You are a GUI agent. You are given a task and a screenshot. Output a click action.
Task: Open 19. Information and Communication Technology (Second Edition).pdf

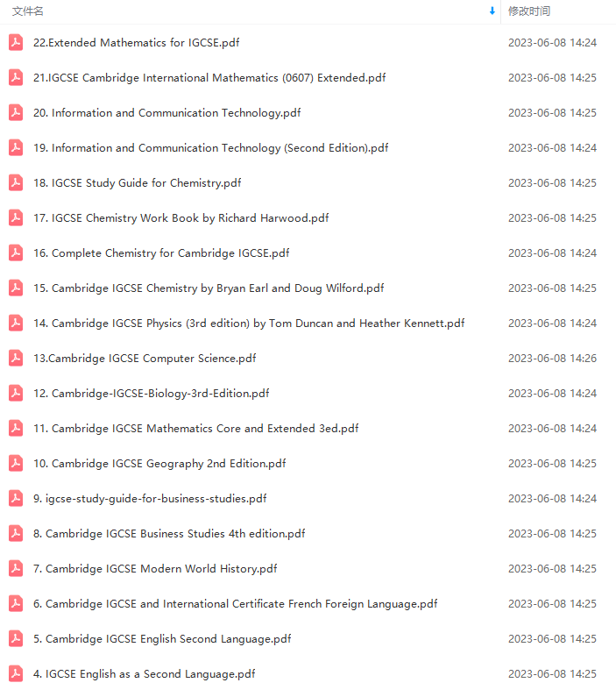point(211,148)
